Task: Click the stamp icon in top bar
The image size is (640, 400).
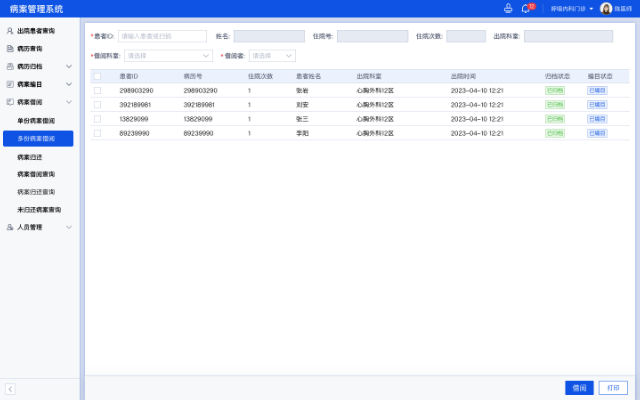Action: coord(508,8)
